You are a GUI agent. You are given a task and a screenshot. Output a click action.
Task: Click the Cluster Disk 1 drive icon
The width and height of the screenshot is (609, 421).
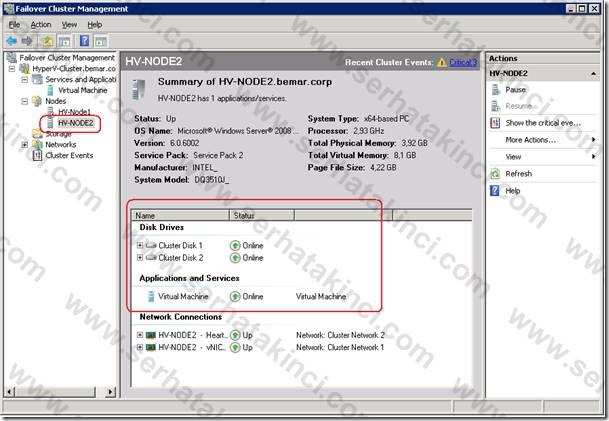pyautogui.click(x=151, y=245)
